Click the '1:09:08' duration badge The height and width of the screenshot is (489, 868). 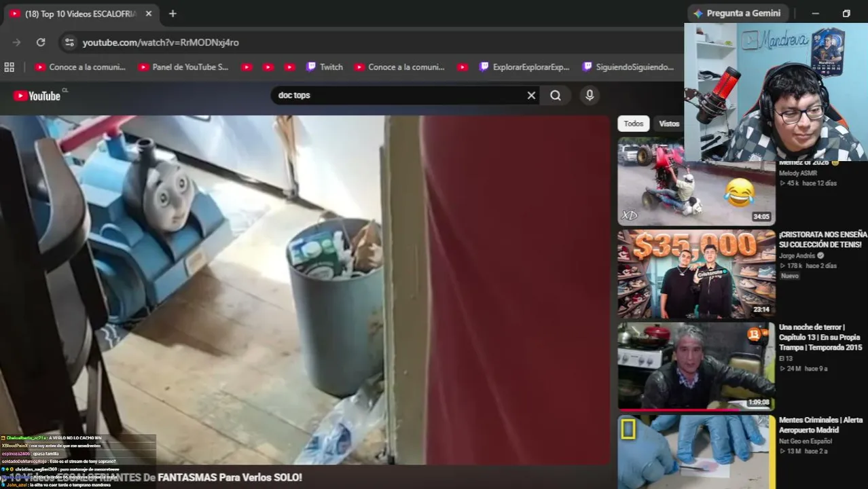pyautogui.click(x=759, y=402)
